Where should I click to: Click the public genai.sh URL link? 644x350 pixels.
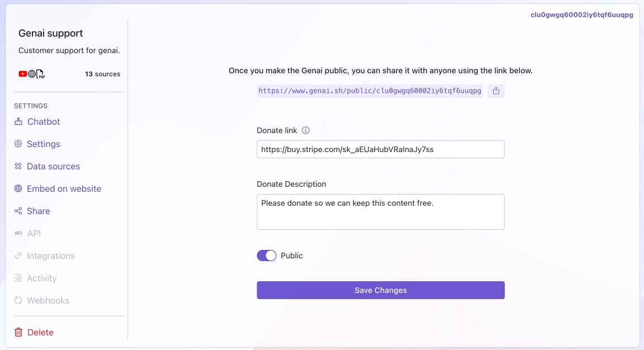370,91
